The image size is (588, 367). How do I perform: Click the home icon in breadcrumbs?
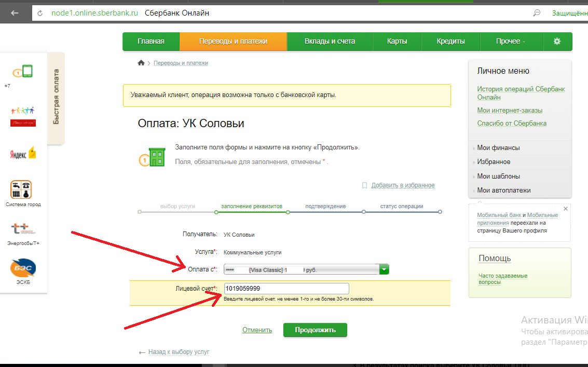pyautogui.click(x=141, y=63)
